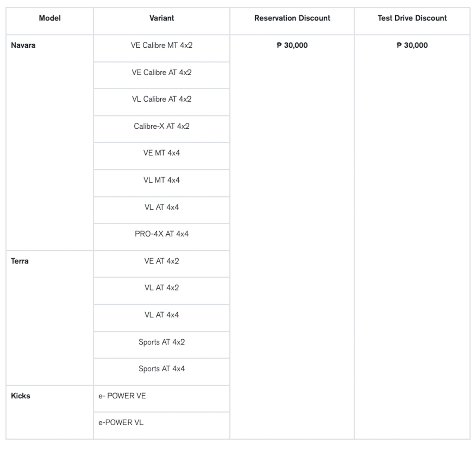Viewport: 476px width, 449px height.
Task: Click the Model column header
Action: (49, 18)
